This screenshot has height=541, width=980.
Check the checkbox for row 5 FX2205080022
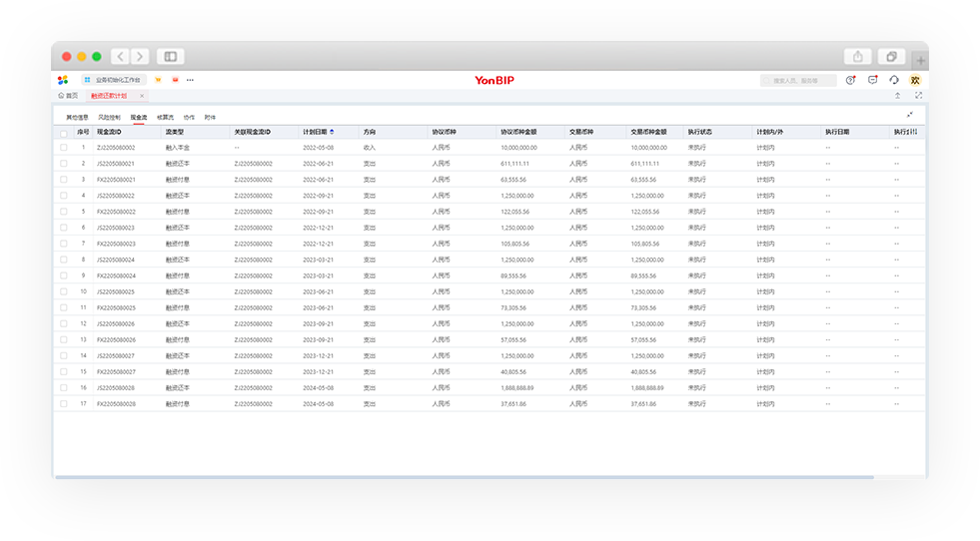click(x=64, y=212)
